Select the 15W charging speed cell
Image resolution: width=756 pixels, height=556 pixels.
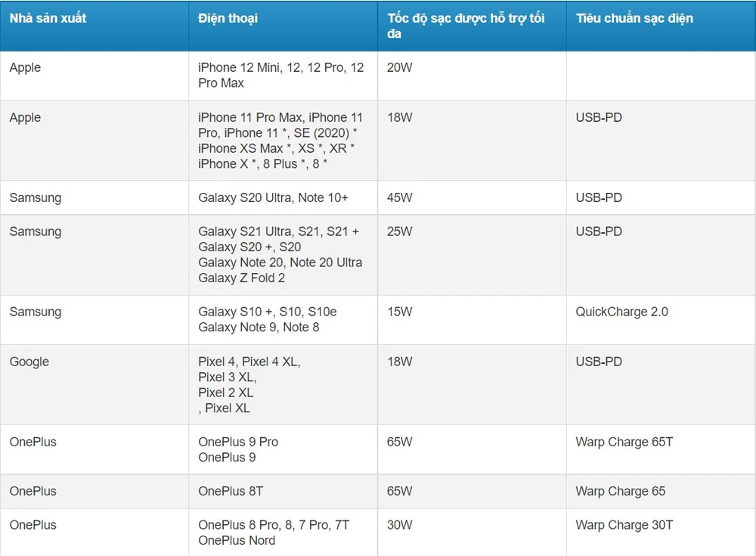(400, 312)
